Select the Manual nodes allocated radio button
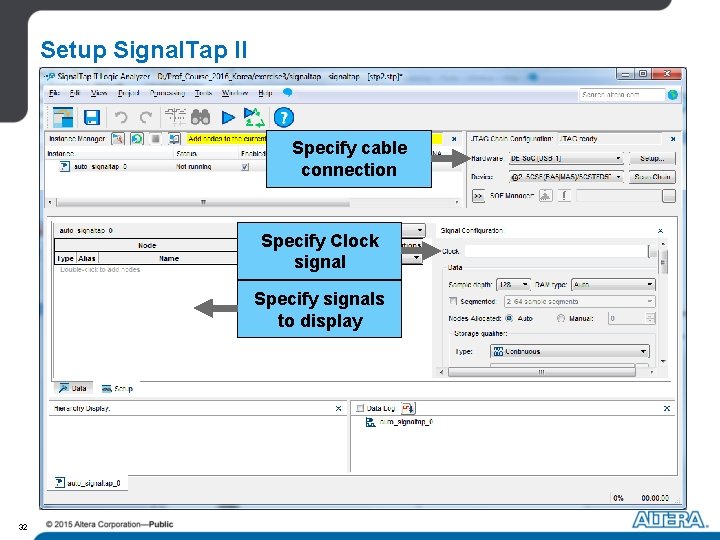720x540 pixels. (x=561, y=318)
